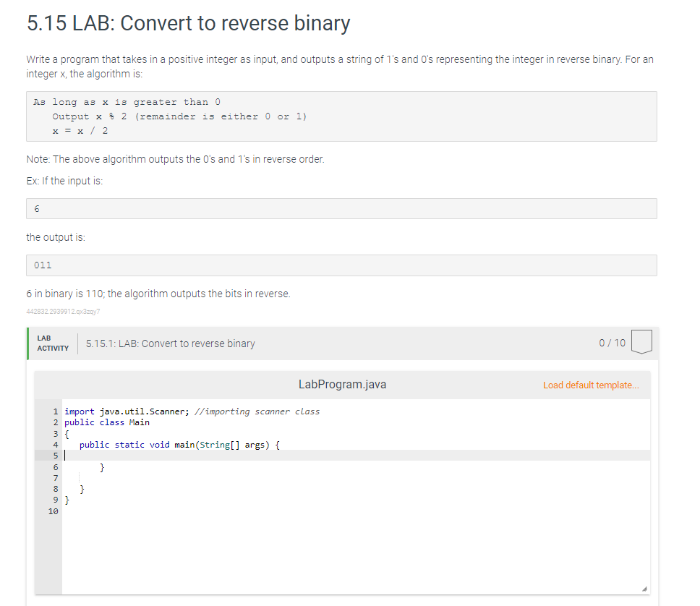Image resolution: width=700 pixels, height=606 pixels.
Task: Load default template for LabProgram.java
Action: 591,385
